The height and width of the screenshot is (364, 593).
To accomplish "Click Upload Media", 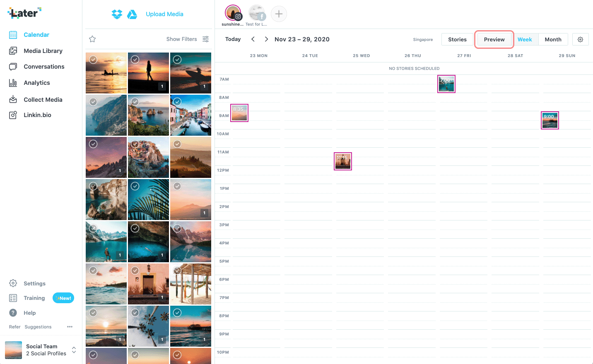I will pos(164,14).
